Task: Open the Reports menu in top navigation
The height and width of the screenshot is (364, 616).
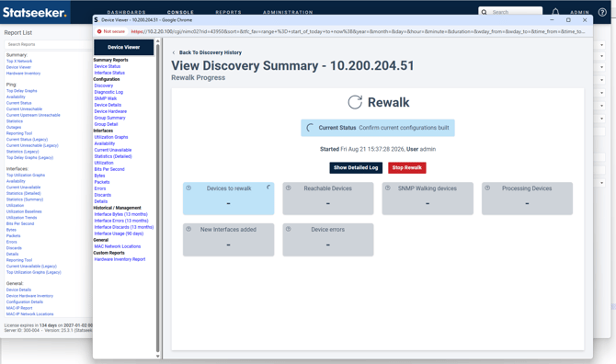Action: pyautogui.click(x=228, y=12)
